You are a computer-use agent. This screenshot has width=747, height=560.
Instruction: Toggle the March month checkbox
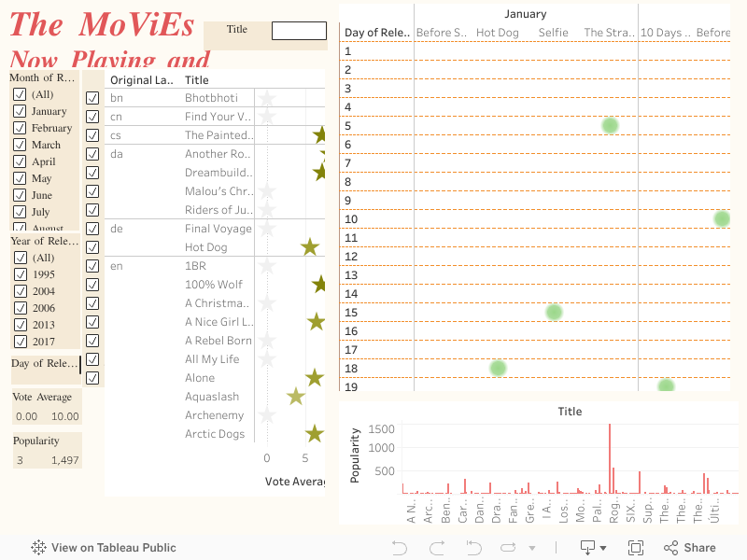20,145
